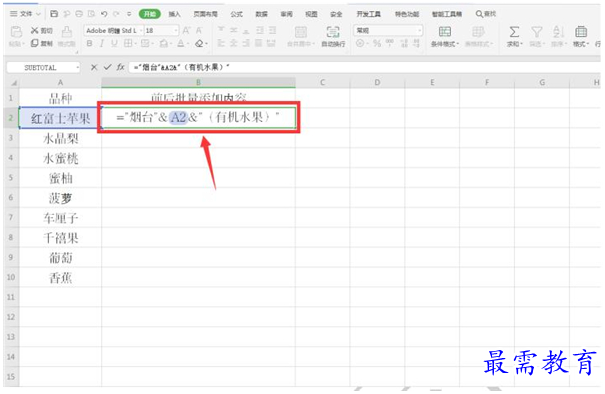The width and height of the screenshot is (605, 394).
Task: Open the Insert (插入) tab
Action: coord(174,14)
